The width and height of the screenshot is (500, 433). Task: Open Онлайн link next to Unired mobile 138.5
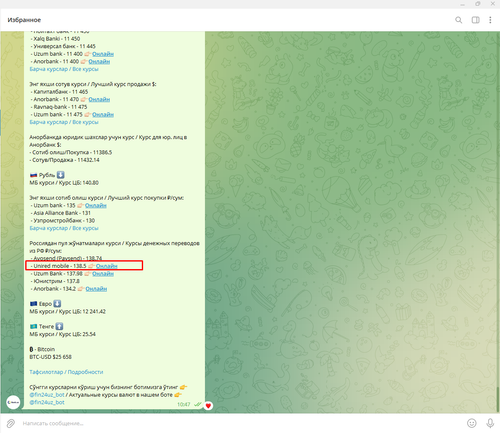tap(107, 266)
